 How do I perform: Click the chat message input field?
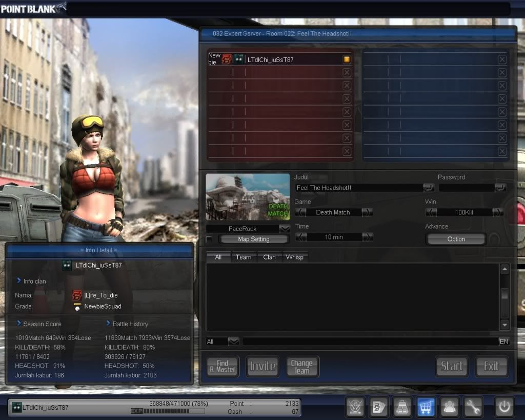point(370,342)
